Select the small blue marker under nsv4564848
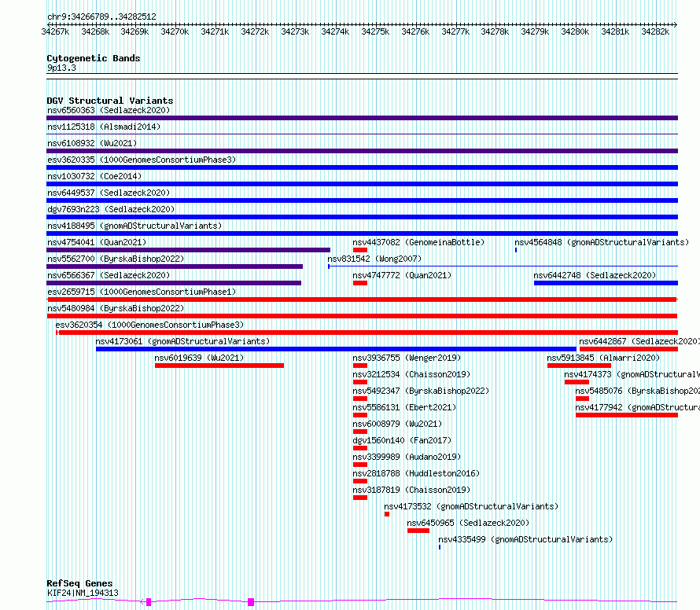Viewport: 700px width, 610px height. 516,250
